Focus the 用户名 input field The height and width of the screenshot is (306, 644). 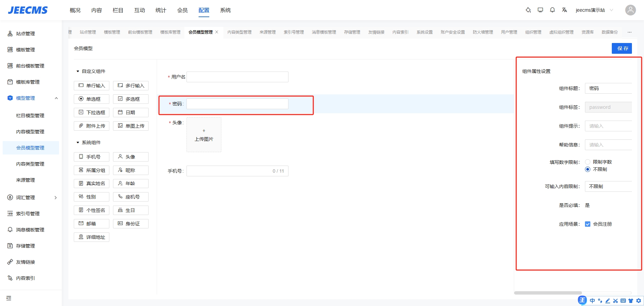(x=237, y=77)
